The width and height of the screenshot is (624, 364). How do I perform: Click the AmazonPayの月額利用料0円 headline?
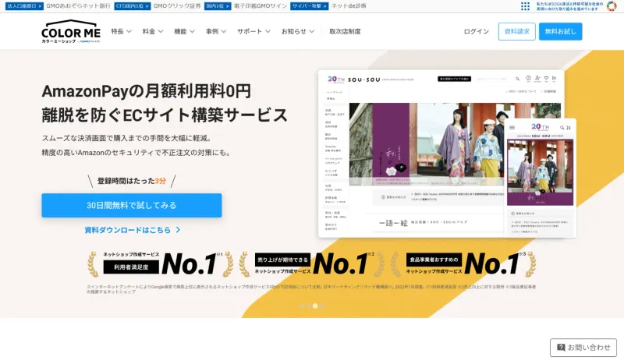pyautogui.click(x=147, y=91)
